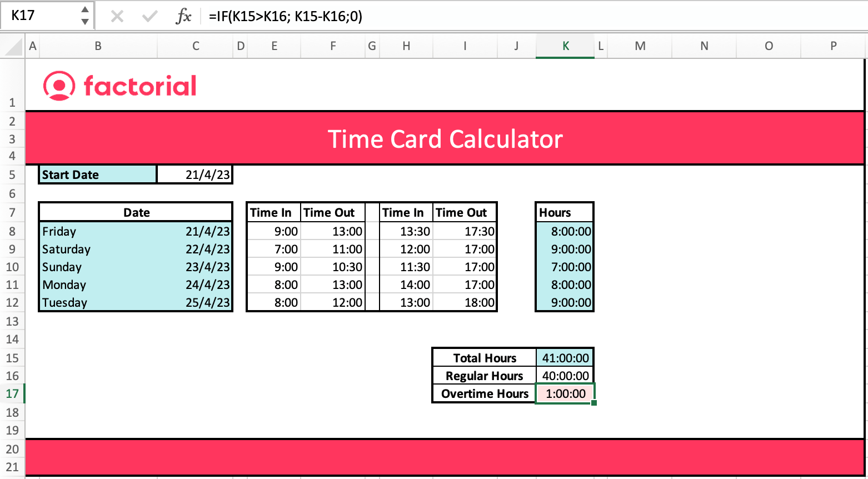Click the down arrow of the Name Box stepper
Screen dimensions: 868x479
tap(84, 20)
